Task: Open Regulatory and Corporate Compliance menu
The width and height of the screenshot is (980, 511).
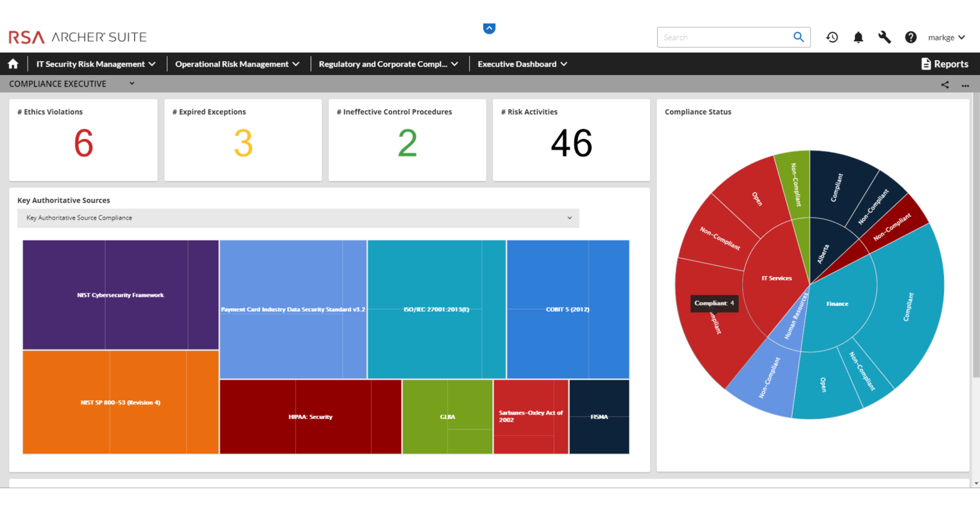Action: pyautogui.click(x=389, y=64)
